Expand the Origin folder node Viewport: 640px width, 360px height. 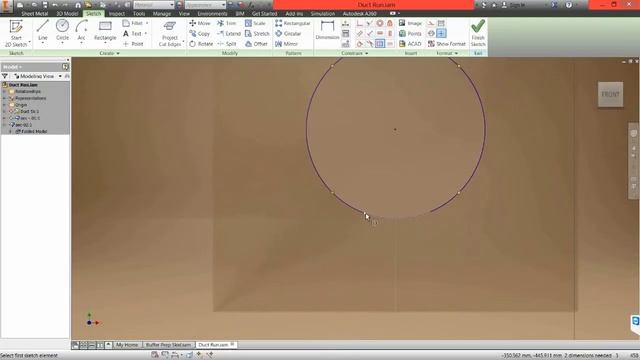tap(4, 105)
